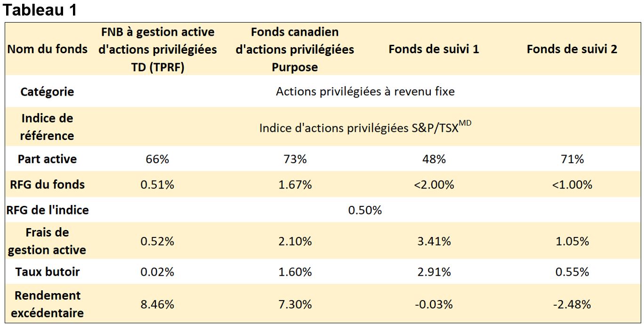Click the "Catégorie" row label

tap(47, 91)
